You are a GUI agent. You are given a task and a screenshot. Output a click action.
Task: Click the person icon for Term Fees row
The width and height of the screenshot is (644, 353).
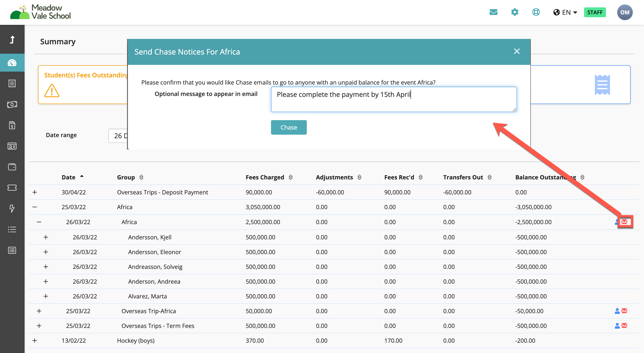coord(617,326)
